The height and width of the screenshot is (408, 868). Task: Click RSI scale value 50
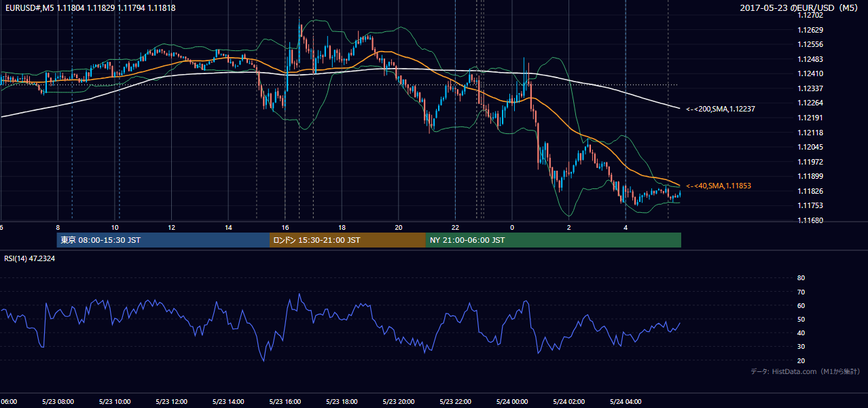click(801, 319)
